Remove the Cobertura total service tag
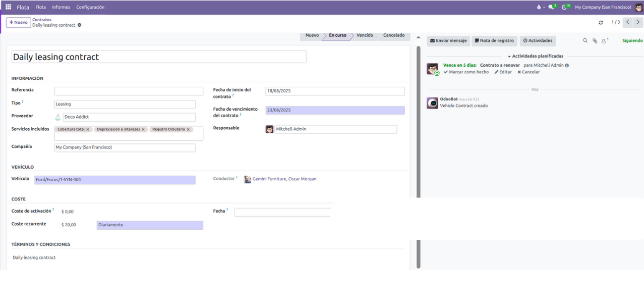 click(x=88, y=130)
